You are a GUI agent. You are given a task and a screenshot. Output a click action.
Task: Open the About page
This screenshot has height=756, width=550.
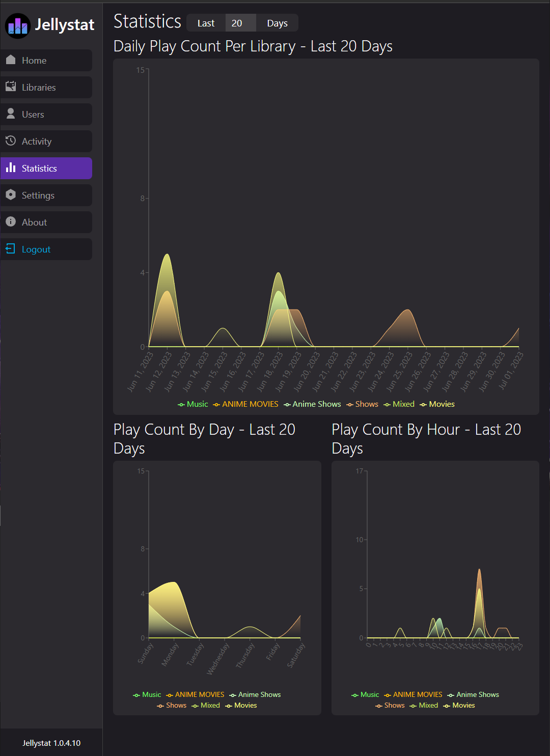pos(46,222)
